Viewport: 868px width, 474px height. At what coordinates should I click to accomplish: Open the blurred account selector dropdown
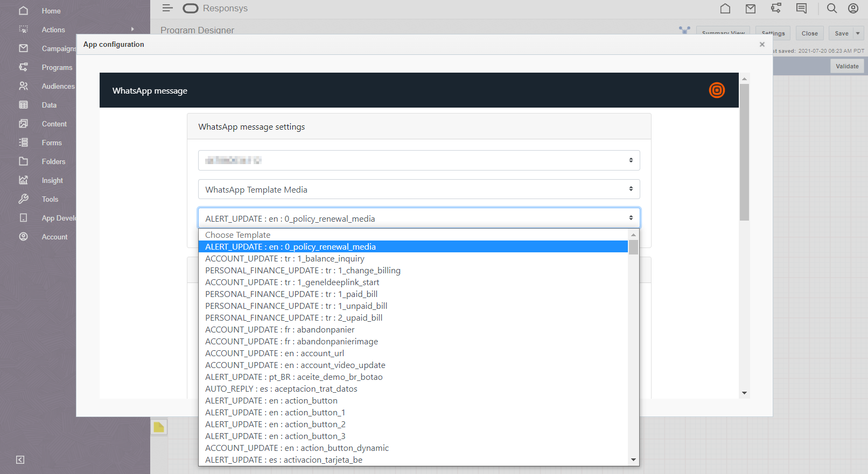click(x=419, y=160)
